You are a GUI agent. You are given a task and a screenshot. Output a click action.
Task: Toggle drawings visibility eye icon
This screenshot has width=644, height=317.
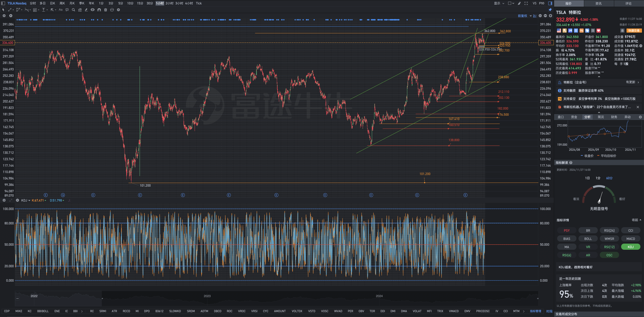click(x=93, y=10)
